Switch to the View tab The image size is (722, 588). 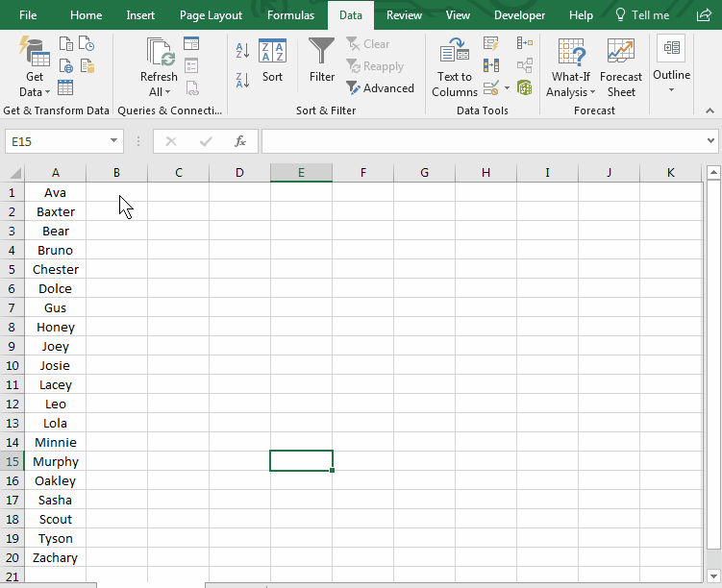(458, 15)
